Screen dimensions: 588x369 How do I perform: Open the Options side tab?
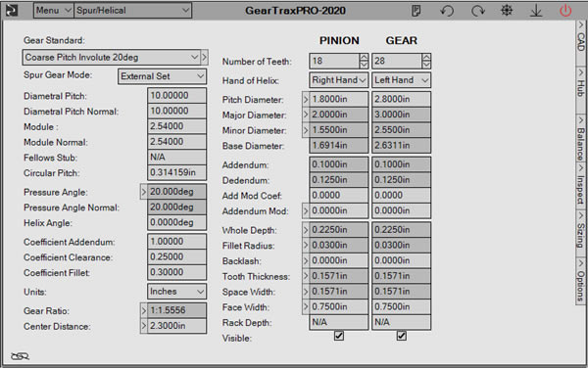[580, 280]
